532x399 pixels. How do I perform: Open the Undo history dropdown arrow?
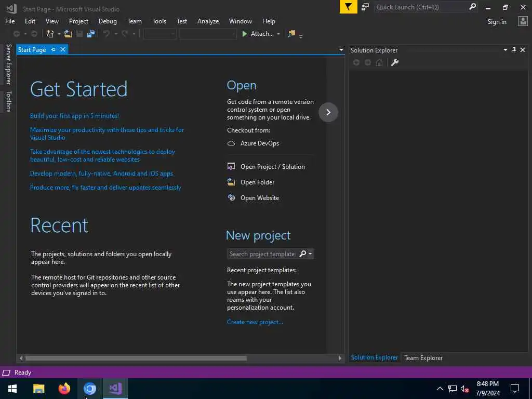(116, 34)
